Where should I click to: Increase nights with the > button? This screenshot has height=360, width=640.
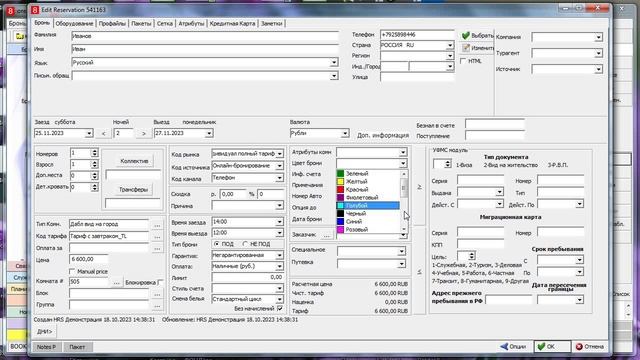(144, 133)
